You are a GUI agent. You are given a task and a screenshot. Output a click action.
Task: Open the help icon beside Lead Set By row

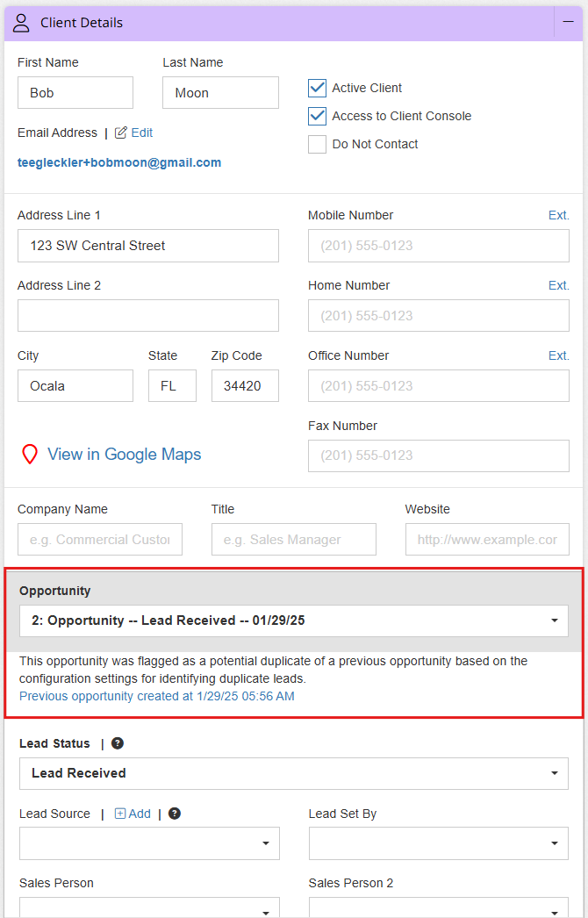(x=174, y=813)
